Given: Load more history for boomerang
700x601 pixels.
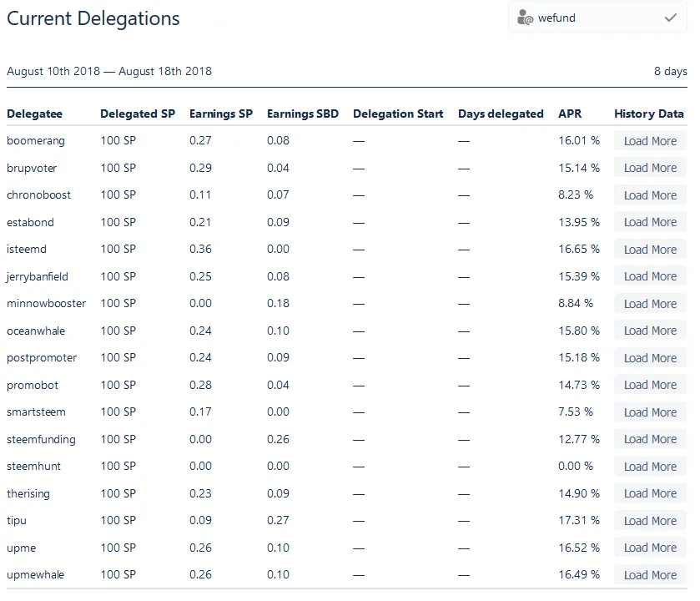Looking at the screenshot, I should (650, 141).
